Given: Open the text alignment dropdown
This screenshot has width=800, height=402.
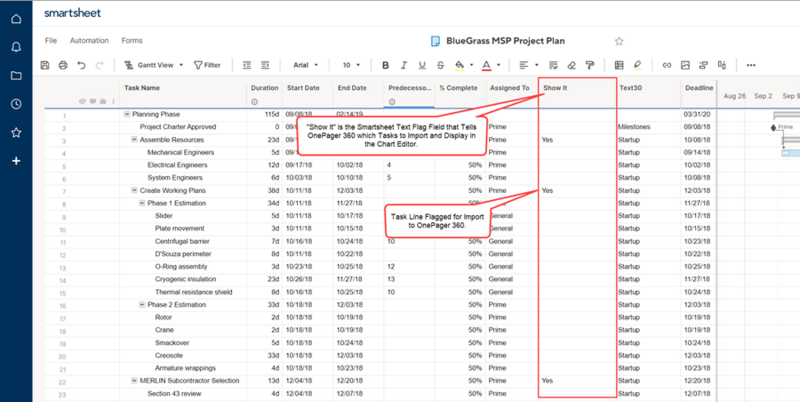Looking at the screenshot, I should (x=529, y=65).
